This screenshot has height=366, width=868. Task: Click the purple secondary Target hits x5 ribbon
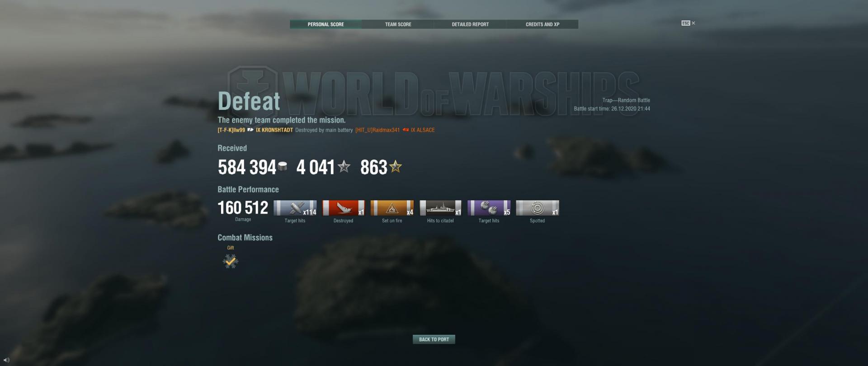point(489,208)
